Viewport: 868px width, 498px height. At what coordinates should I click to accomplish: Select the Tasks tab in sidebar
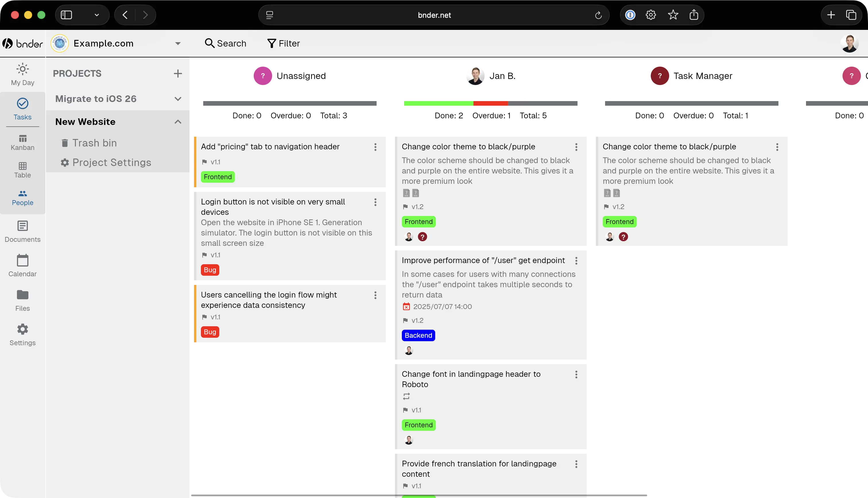click(x=22, y=109)
